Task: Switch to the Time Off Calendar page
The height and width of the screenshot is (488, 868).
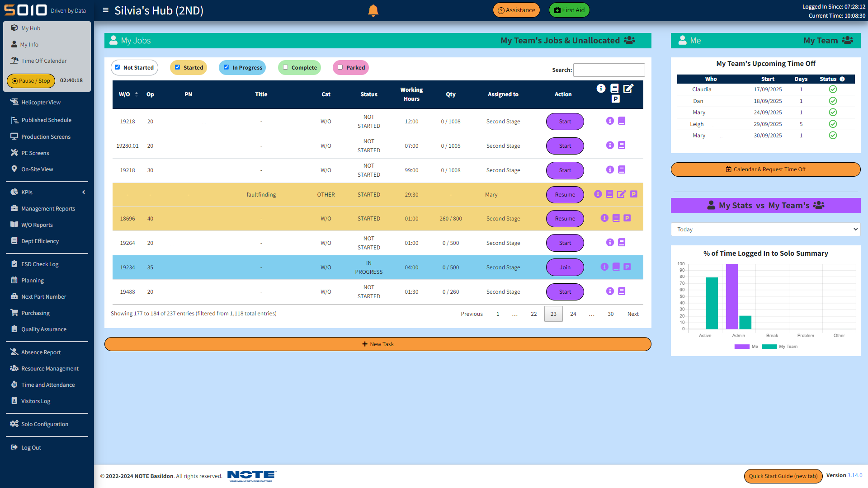Action: click(x=44, y=61)
